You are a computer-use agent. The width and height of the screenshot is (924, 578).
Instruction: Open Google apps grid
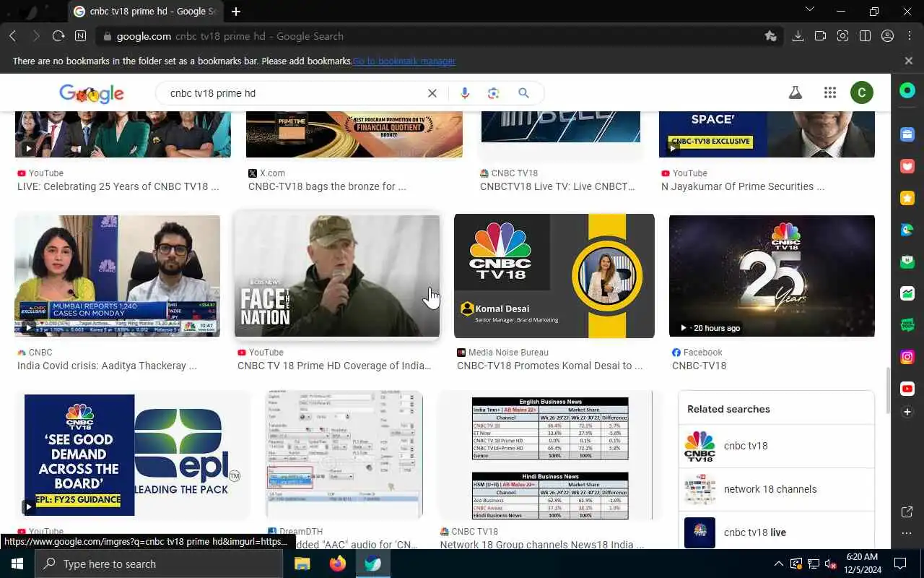click(830, 92)
